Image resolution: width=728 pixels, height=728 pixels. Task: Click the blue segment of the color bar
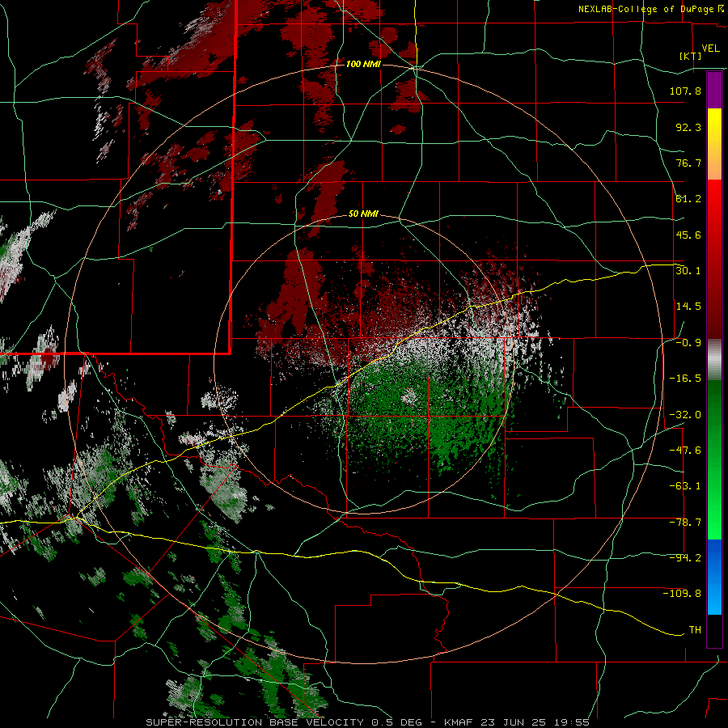(714, 577)
